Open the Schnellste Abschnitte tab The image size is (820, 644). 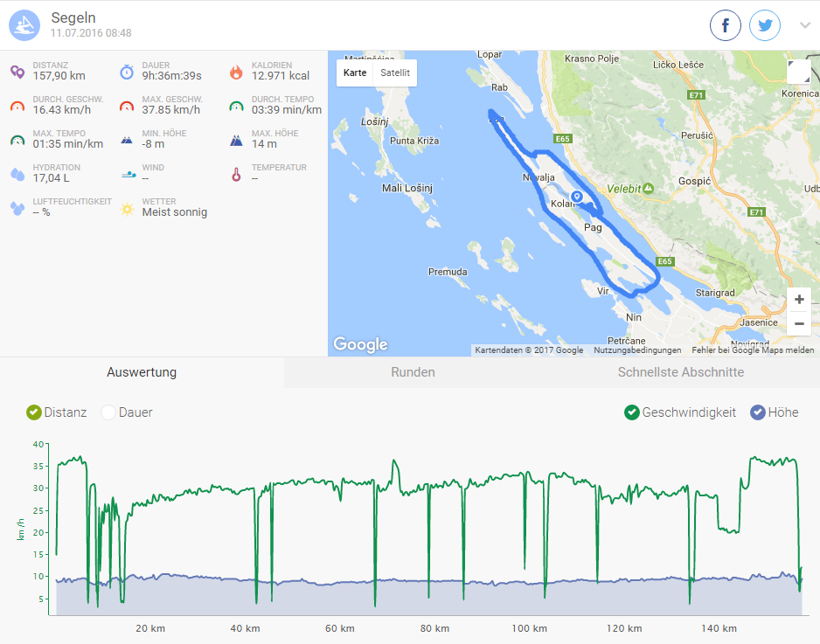click(x=680, y=372)
